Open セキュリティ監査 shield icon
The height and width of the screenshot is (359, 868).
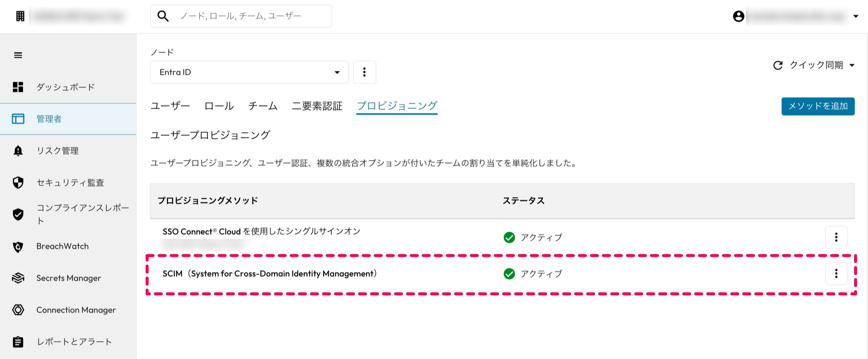[18, 182]
